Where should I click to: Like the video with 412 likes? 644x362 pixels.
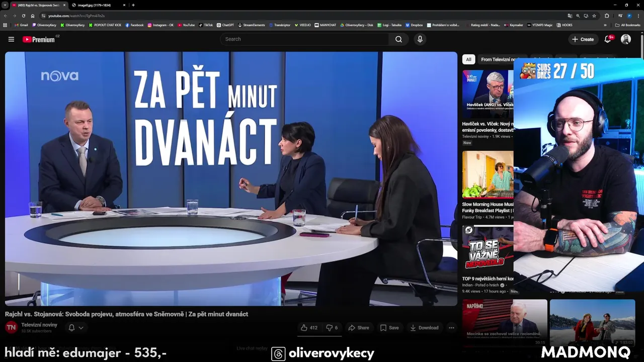click(x=309, y=328)
